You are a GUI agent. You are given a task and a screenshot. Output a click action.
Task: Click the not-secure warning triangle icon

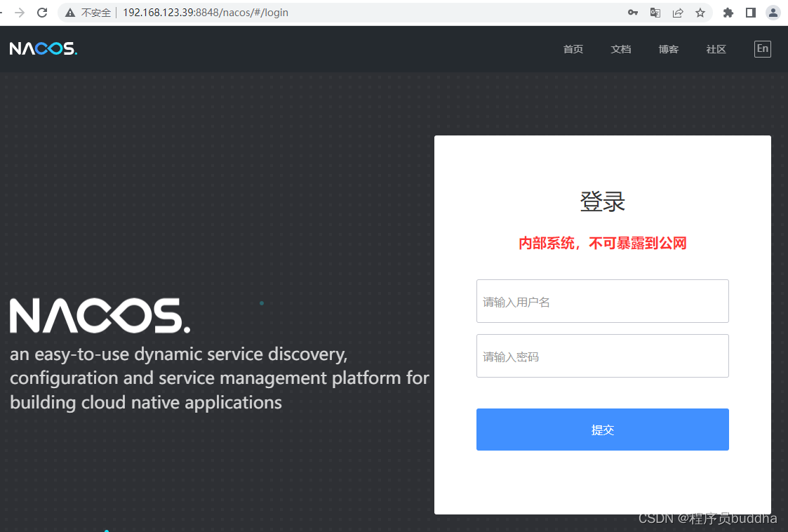(70, 13)
